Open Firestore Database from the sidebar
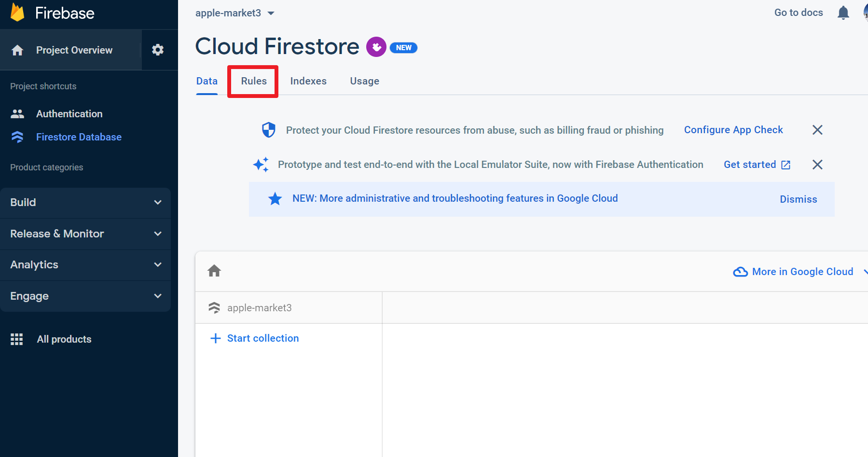This screenshot has width=868, height=457. (79, 137)
